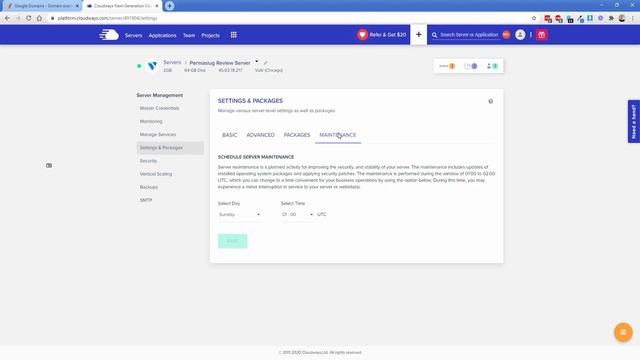Open the Team menu in top navigation
640x360 pixels.
click(189, 35)
